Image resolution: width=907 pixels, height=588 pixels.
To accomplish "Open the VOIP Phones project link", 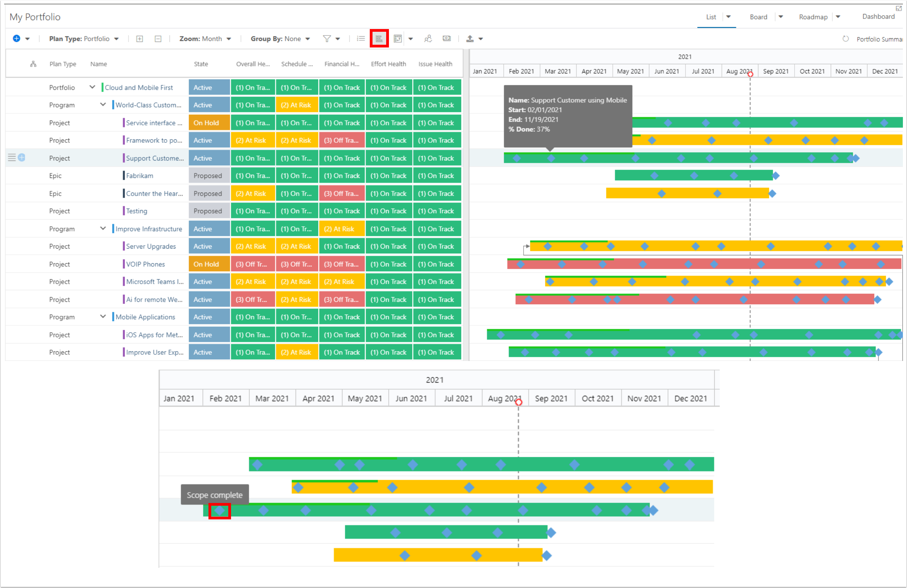I will pos(146,264).
